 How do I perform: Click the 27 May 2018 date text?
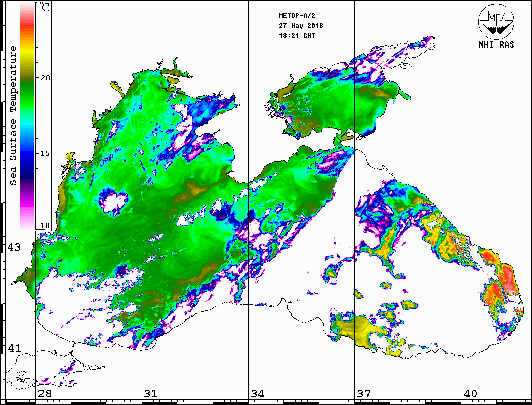pos(301,26)
